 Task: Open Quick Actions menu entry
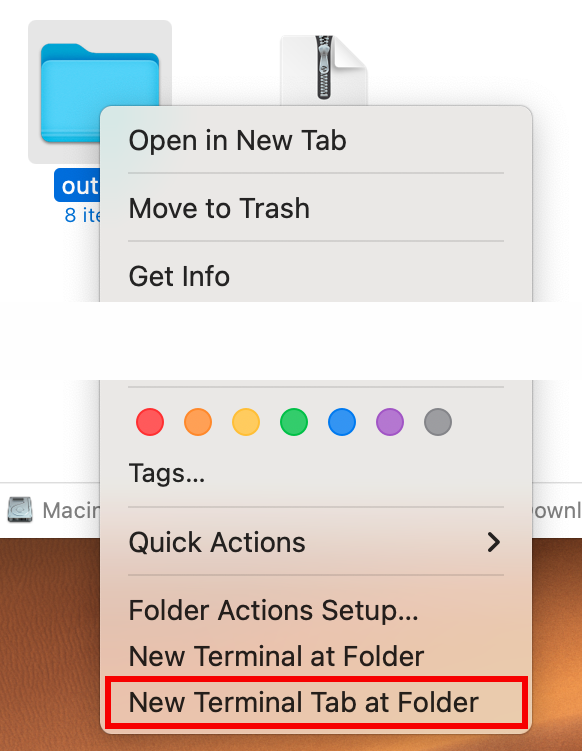tap(316, 542)
